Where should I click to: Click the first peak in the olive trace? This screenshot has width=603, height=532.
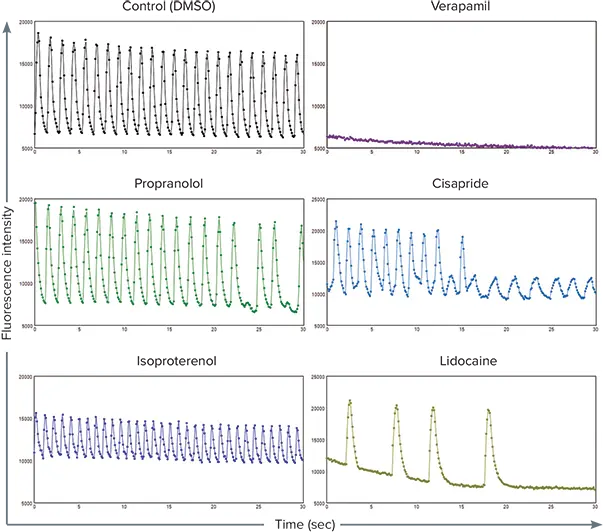350,401
